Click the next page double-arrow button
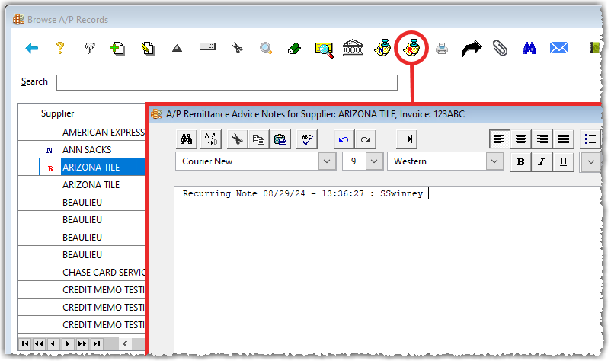 coord(82,344)
